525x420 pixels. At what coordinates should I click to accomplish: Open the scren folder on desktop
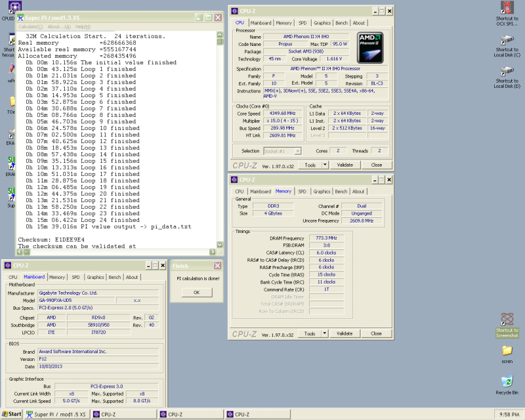[507, 350]
